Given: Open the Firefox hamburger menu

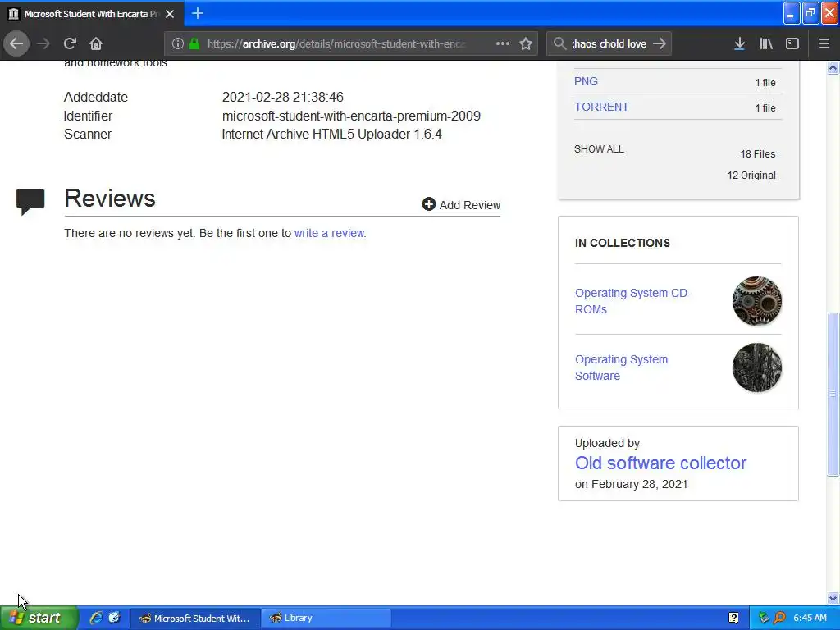Looking at the screenshot, I should 824,43.
